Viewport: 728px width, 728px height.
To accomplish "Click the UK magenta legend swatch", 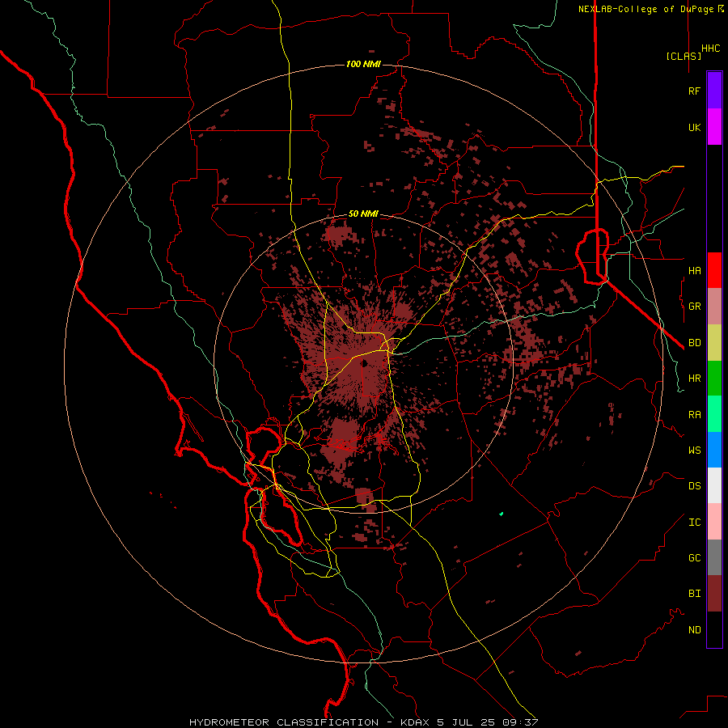I will tap(714, 127).
